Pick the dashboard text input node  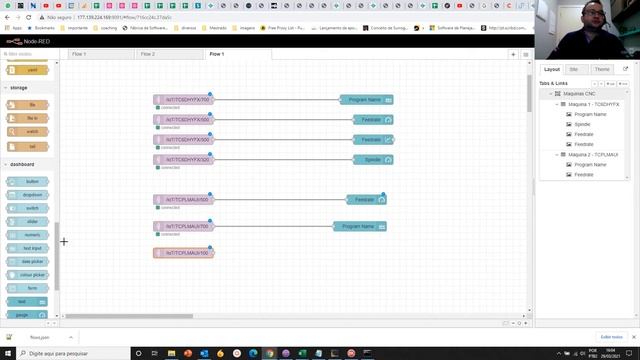coord(28,248)
